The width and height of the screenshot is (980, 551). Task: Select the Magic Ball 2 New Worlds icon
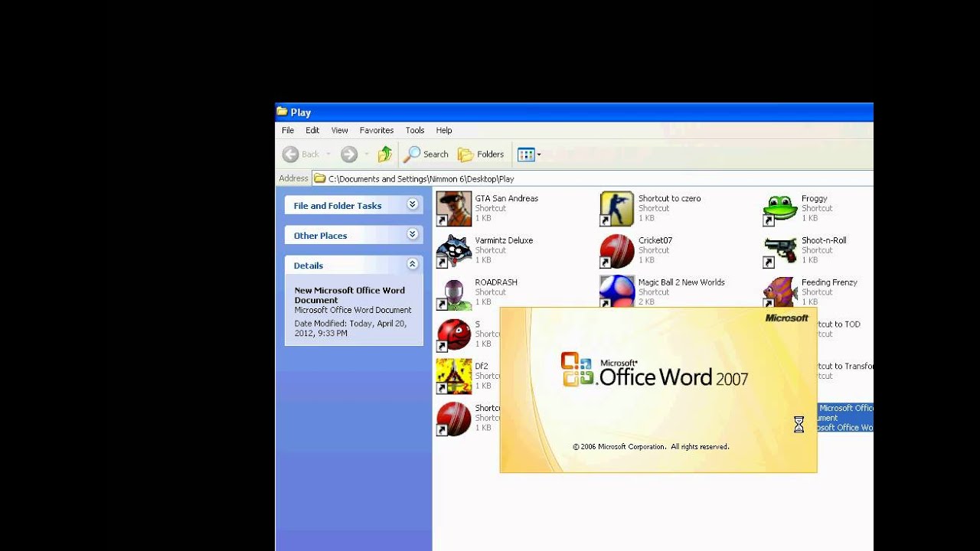pyautogui.click(x=617, y=292)
